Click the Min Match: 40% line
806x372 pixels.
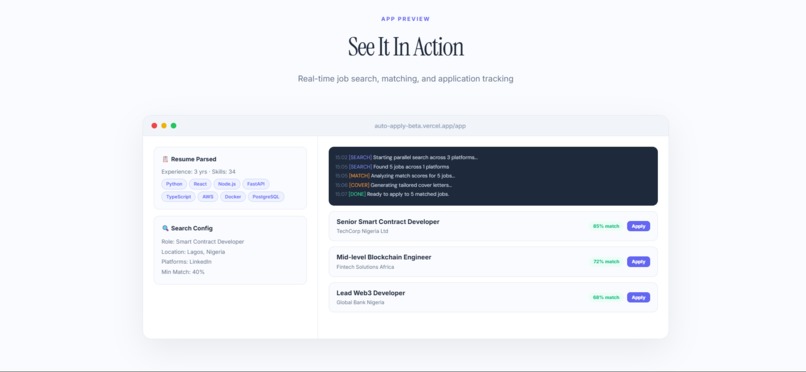click(182, 272)
